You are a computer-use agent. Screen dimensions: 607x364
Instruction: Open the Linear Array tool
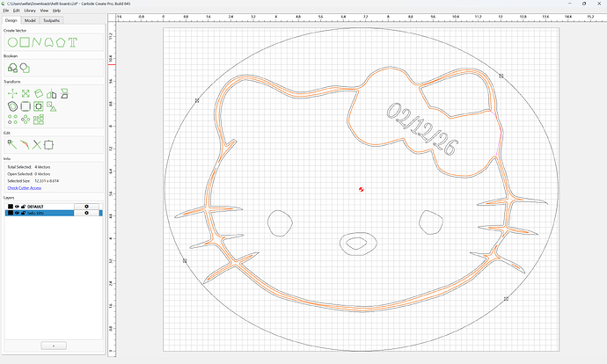coord(12,120)
